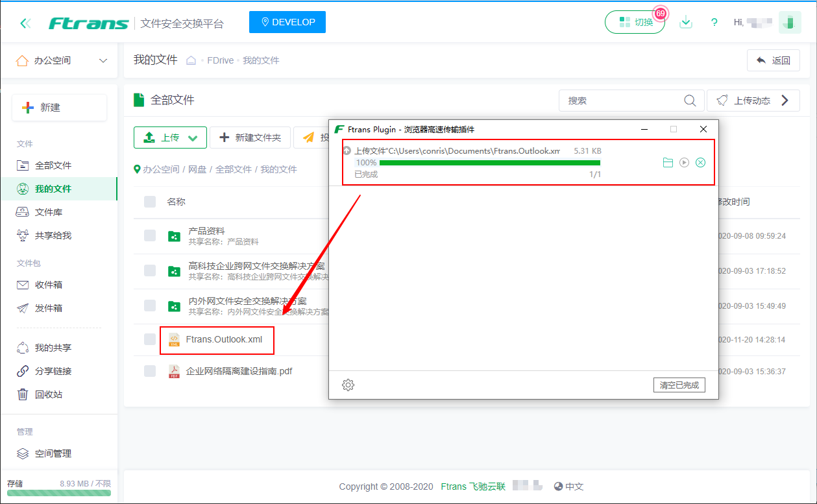The height and width of the screenshot is (504, 817).
Task: Open the 全部文件 sidebar item
Action: (x=59, y=165)
